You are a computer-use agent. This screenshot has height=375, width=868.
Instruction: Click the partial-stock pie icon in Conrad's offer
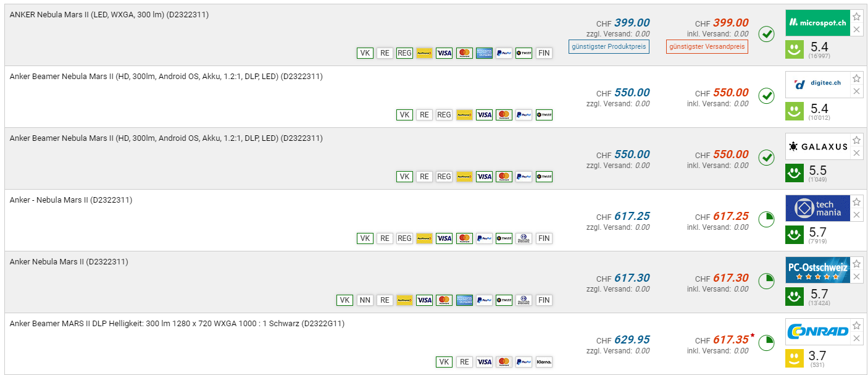(766, 343)
